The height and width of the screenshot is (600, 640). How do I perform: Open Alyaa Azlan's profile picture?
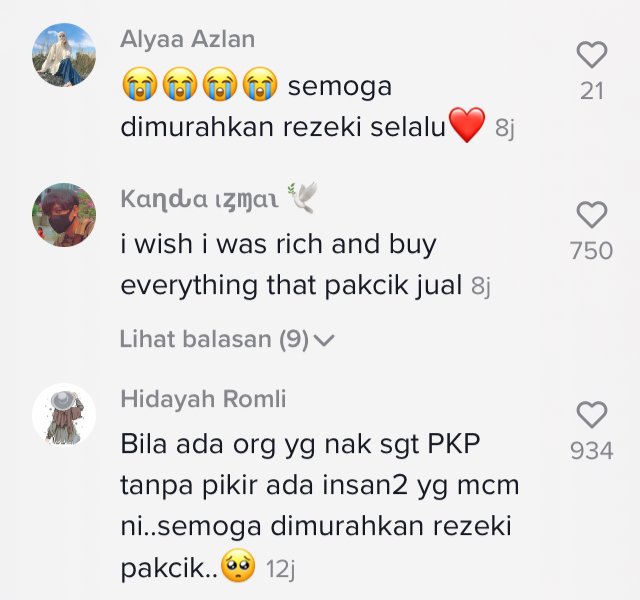pyautogui.click(x=64, y=55)
